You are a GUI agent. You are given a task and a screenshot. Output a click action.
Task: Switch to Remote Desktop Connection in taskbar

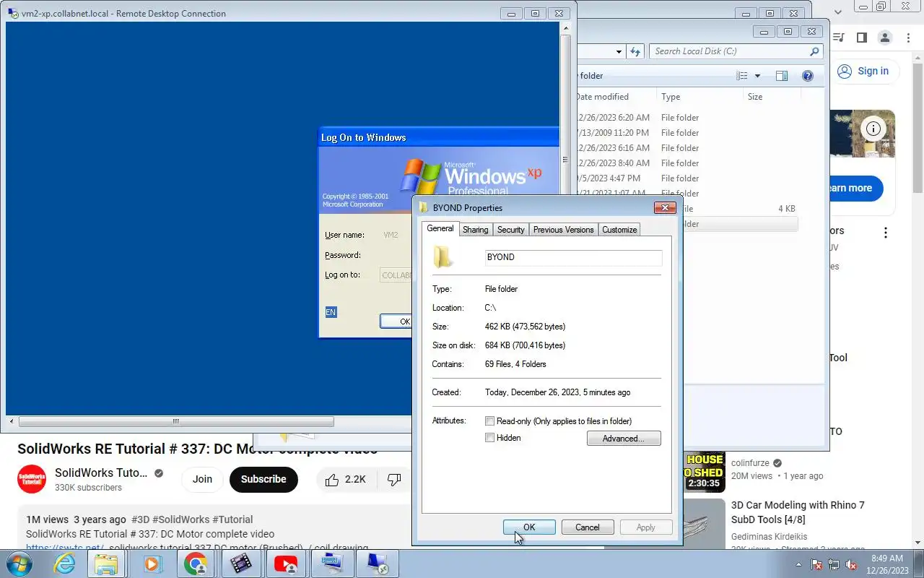tap(378, 564)
